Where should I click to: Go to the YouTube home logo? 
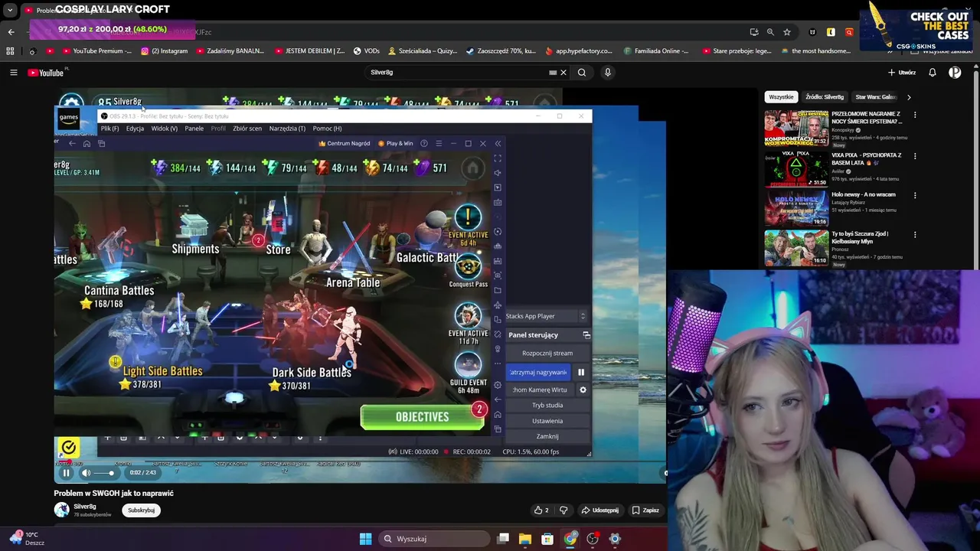[x=46, y=73]
